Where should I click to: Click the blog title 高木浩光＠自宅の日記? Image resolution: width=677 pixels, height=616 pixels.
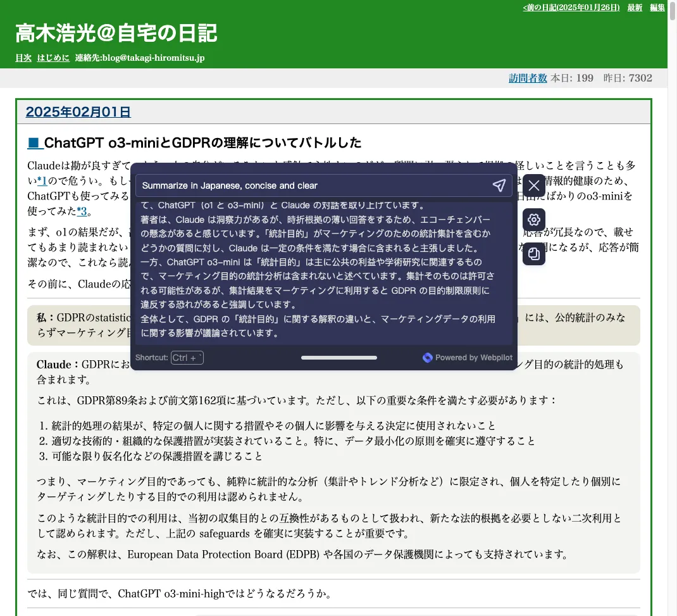(116, 32)
